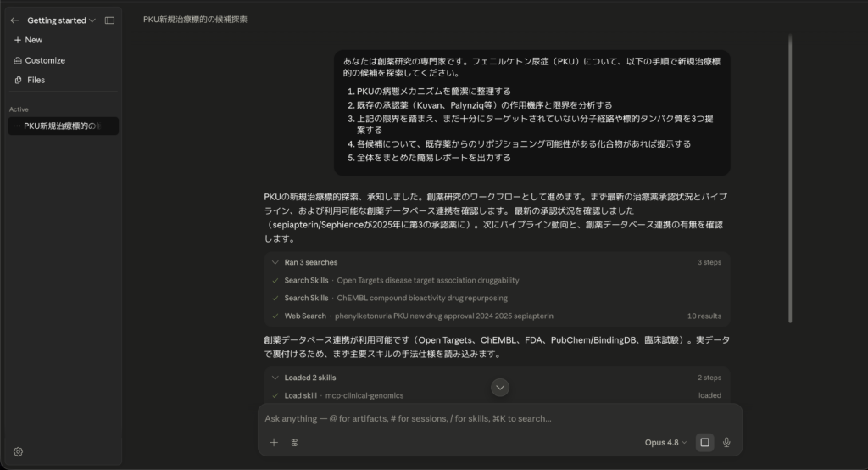The width and height of the screenshot is (868, 470).
Task: Open settings gear icon
Action: pos(19,451)
